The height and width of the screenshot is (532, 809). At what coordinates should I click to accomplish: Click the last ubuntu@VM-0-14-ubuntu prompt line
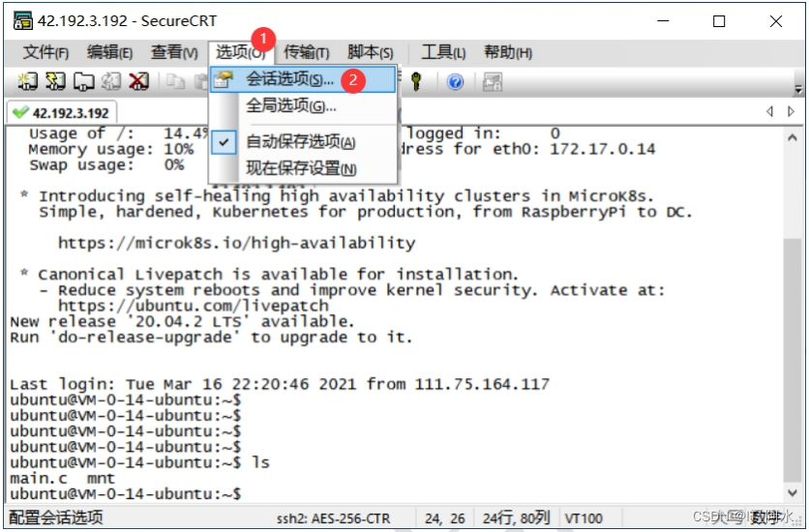(x=126, y=494)
